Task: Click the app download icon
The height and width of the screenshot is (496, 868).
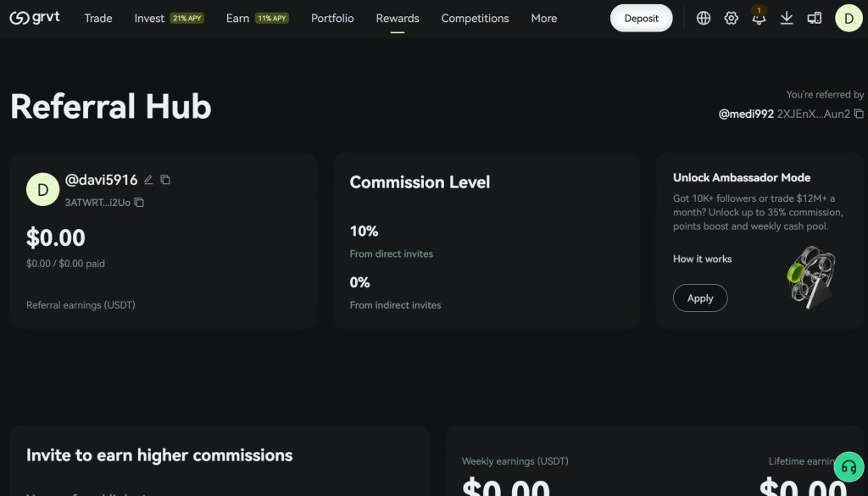Action: (787, 17)
